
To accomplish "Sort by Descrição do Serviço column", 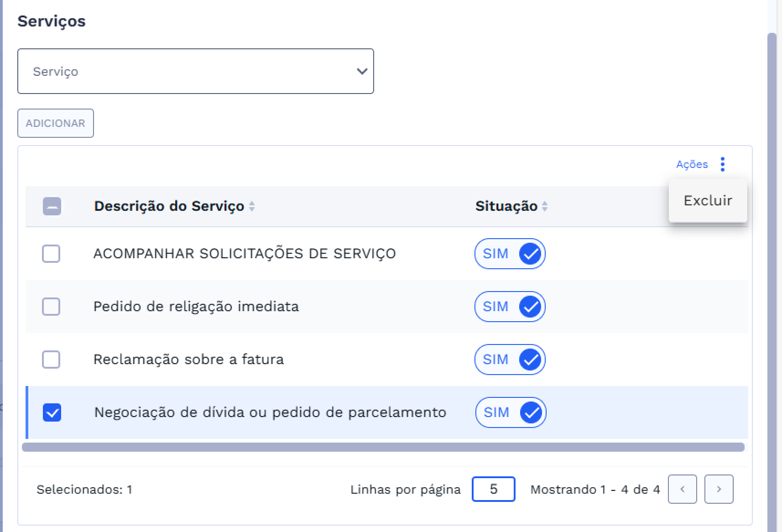I will point(251,206).
